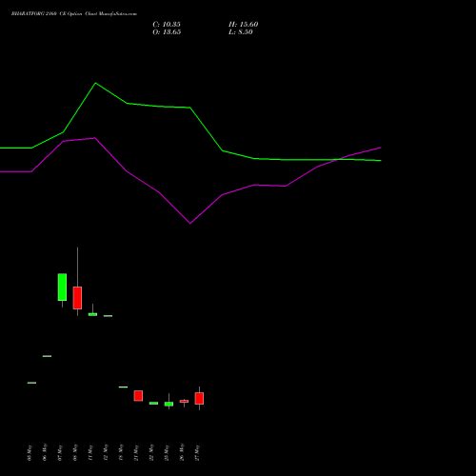Image resolution: width=476 pixels, height=476 pixels.
Task: Select the small green candle above 25 May
Action: (x=169, y=404)
